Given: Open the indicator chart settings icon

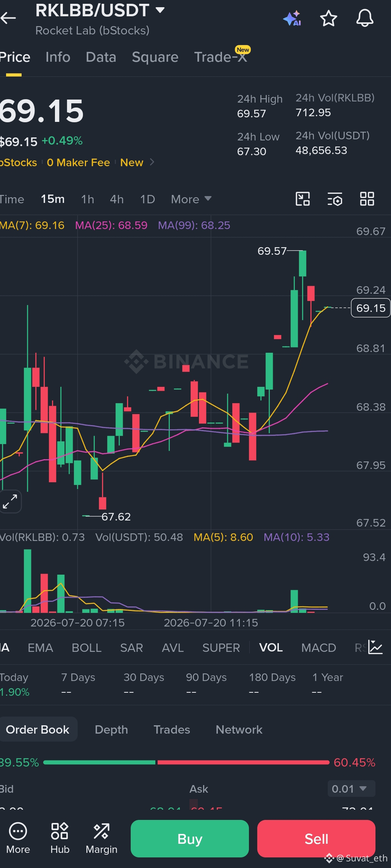Looking at the screenshot, I should pyautogui.click(x=375, y=647).
